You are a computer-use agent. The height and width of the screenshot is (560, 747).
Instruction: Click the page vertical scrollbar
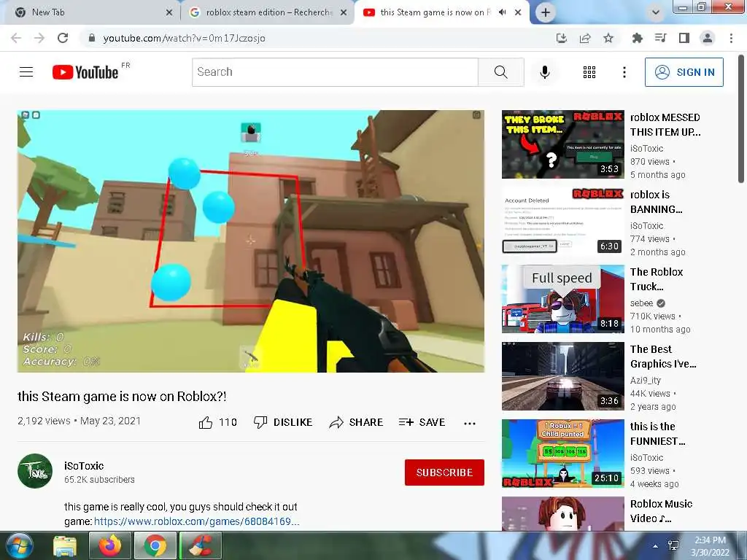click(x=741, y=119)
